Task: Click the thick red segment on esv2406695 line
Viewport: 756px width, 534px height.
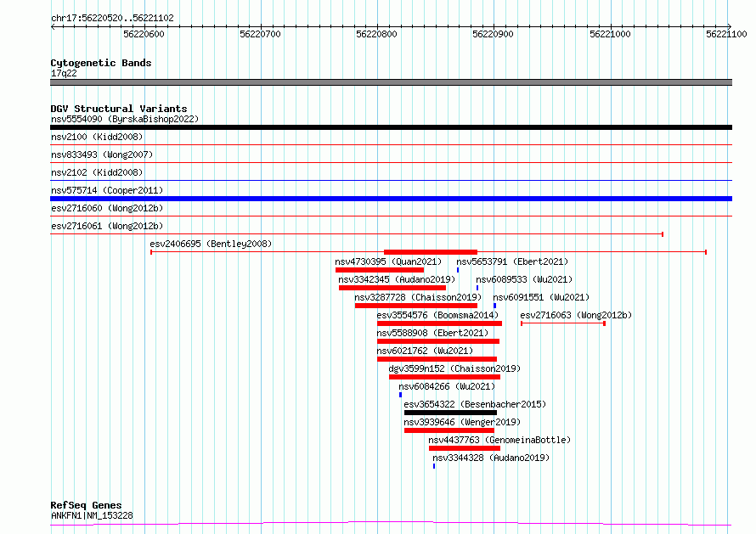Action: [x=431, y=252]
